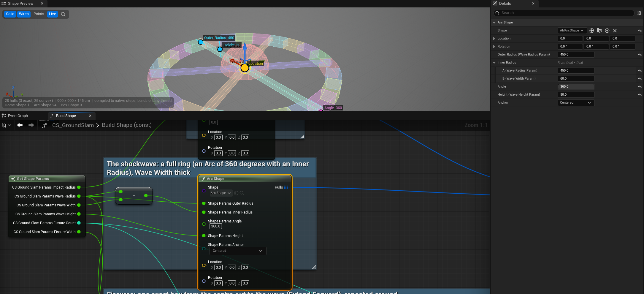
Task: Use selected asset arrow for Shape
Action: (592, 31)
